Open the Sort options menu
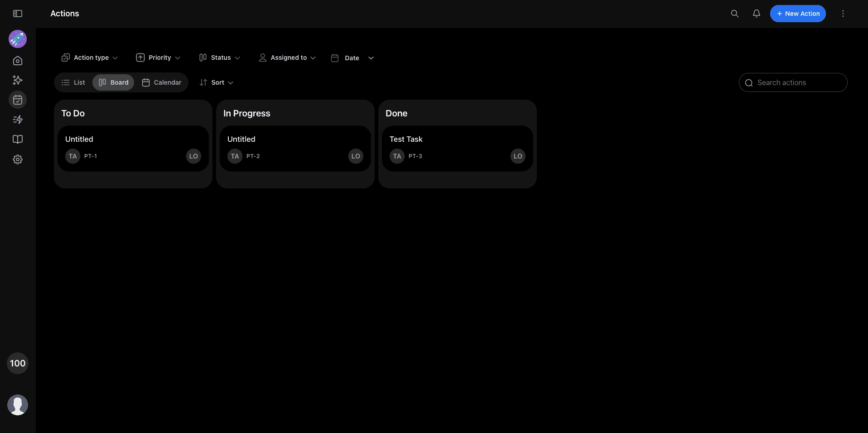Image resolution: width=868 pixels, height=433 pixels. (216, 82)
